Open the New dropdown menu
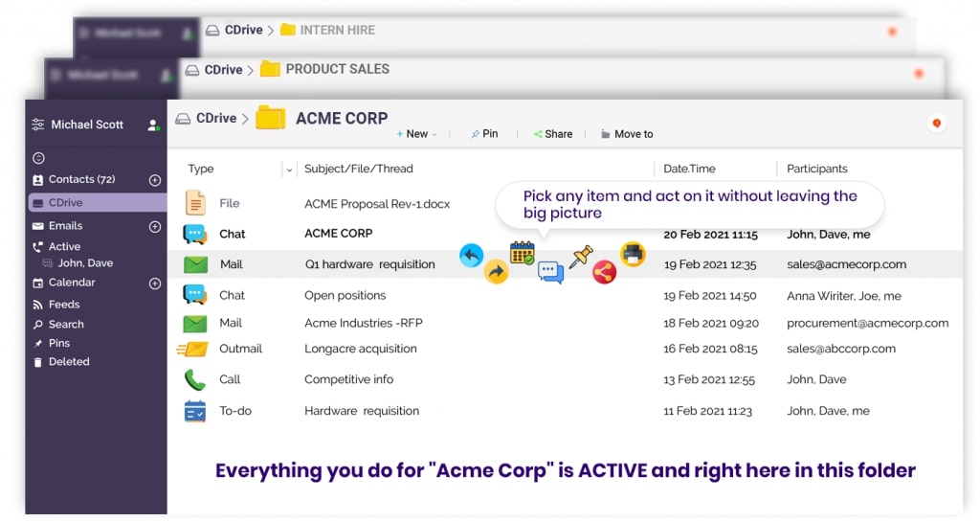The height and width of the screenshot is (522, 980). point(417,134)
